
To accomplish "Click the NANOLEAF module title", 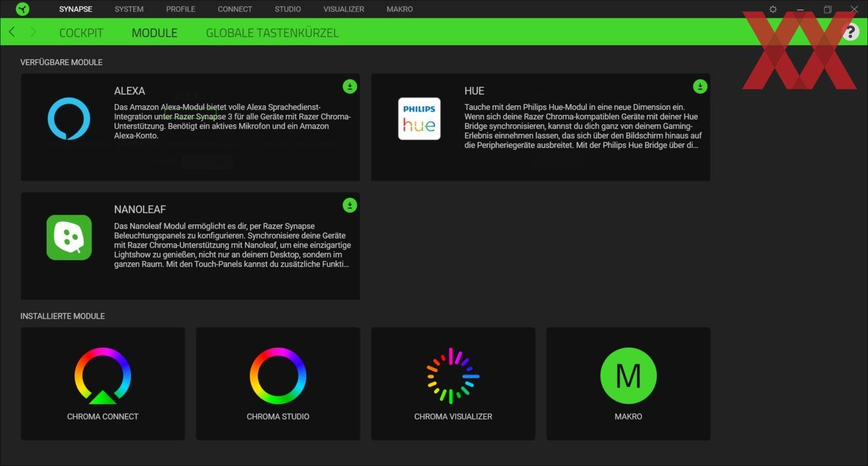I will click(140, 209).
